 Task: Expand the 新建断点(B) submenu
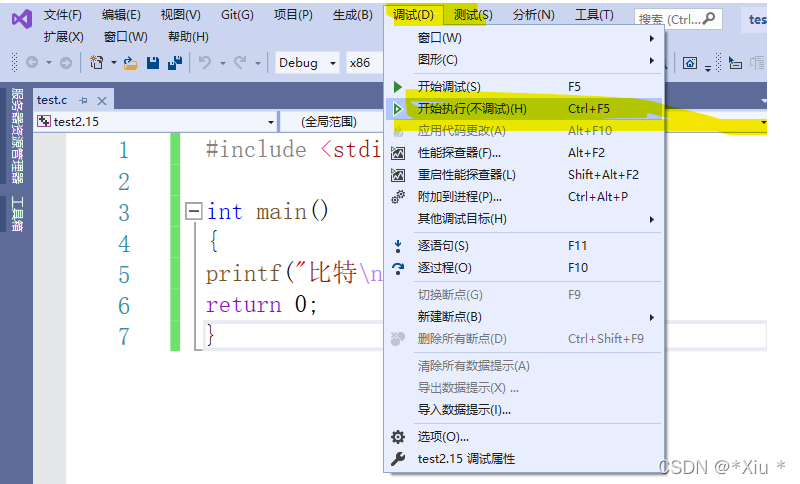pyautogui.click(x=652, y=317)
